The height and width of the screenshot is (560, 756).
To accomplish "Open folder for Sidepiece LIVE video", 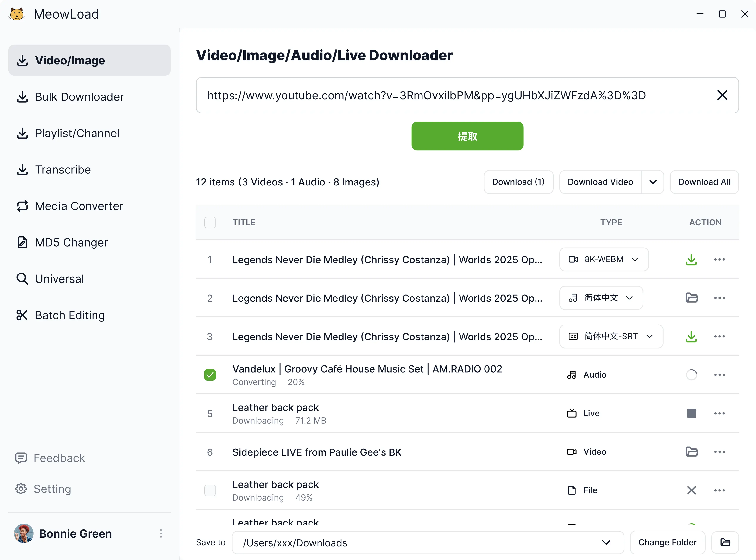I will (x=691, y=452).
